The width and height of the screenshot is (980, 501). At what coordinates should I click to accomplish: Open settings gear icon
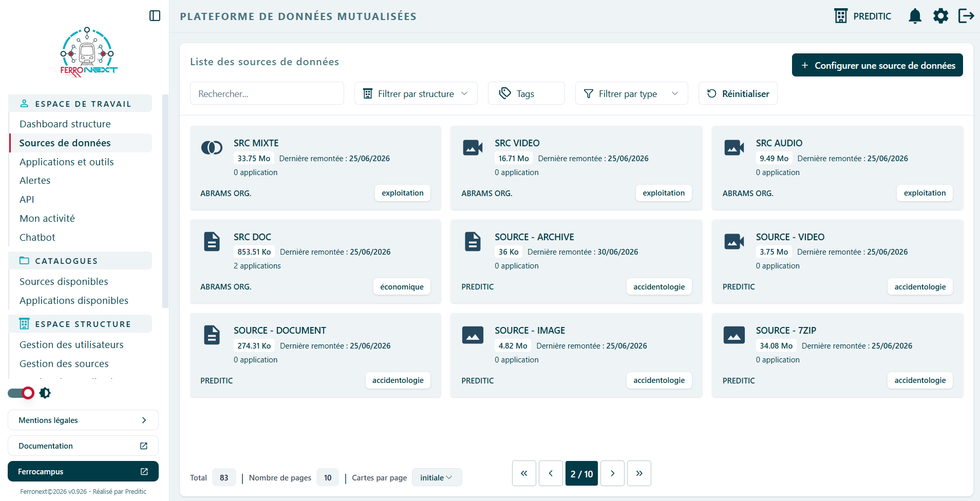click(x=940, y=16)
